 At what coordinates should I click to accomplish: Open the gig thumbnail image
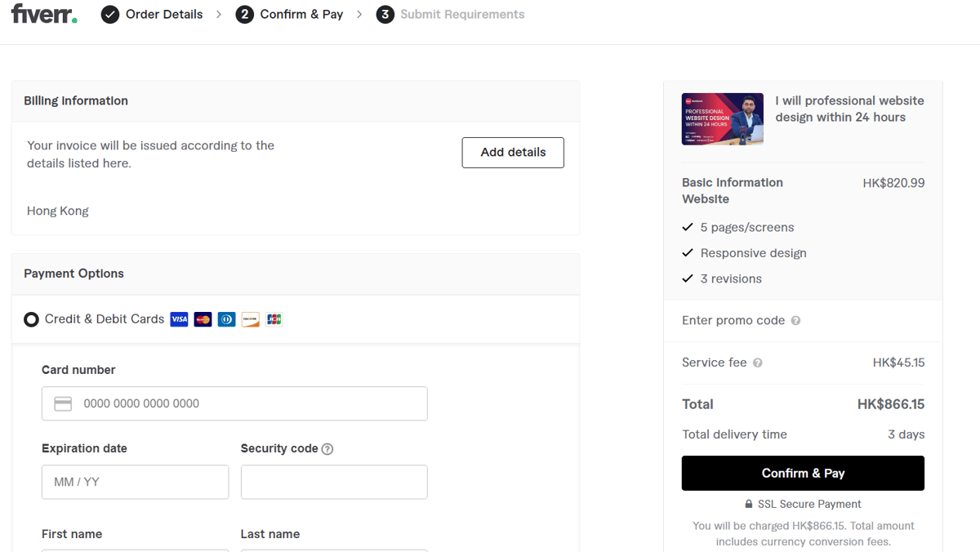[723, 119]
